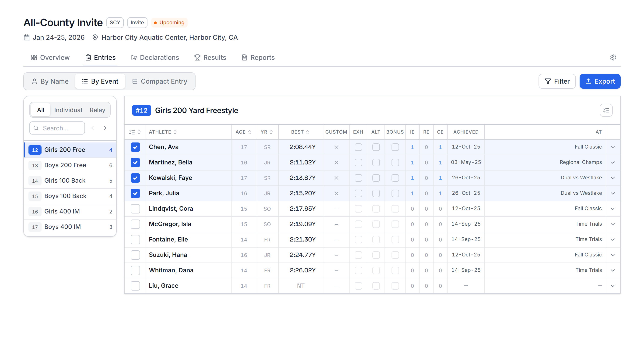Screen dimensions: 644x355
Task: Switch to the Declarations tab
Action: [155, 57]
